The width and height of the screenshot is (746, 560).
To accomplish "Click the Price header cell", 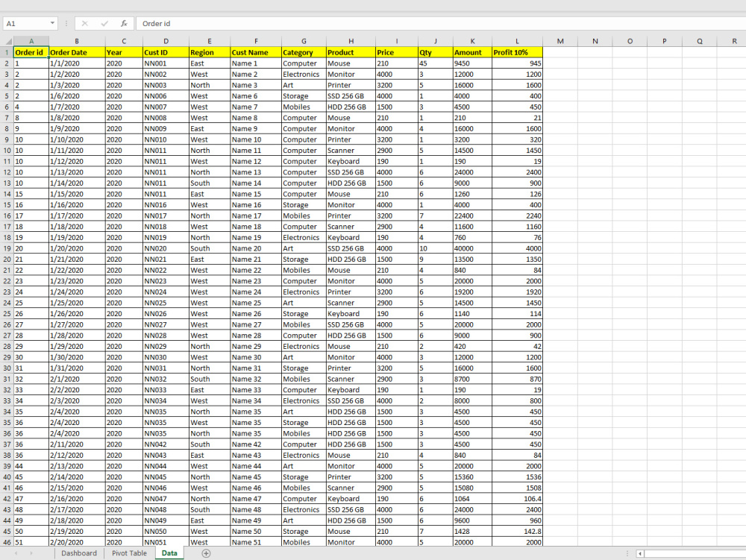I will coord(397,52).
